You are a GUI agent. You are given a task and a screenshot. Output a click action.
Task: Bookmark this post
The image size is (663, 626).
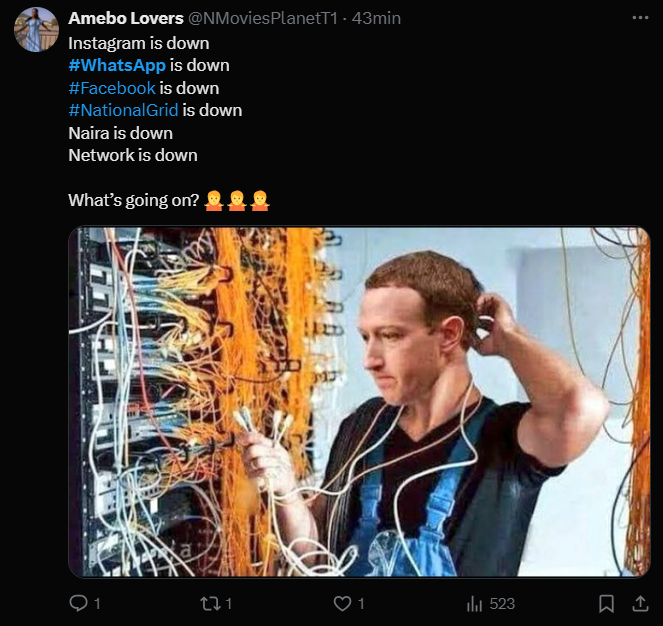[x=606, y=603]
